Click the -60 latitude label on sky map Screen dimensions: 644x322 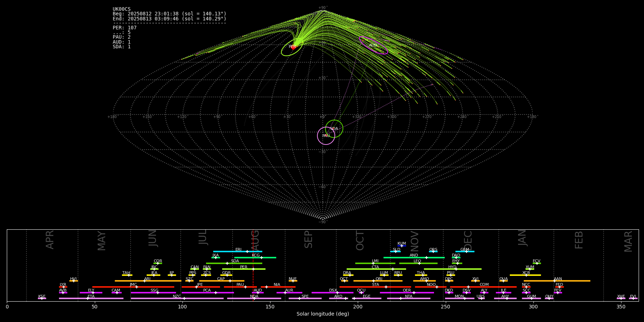[x=322, y=187]
